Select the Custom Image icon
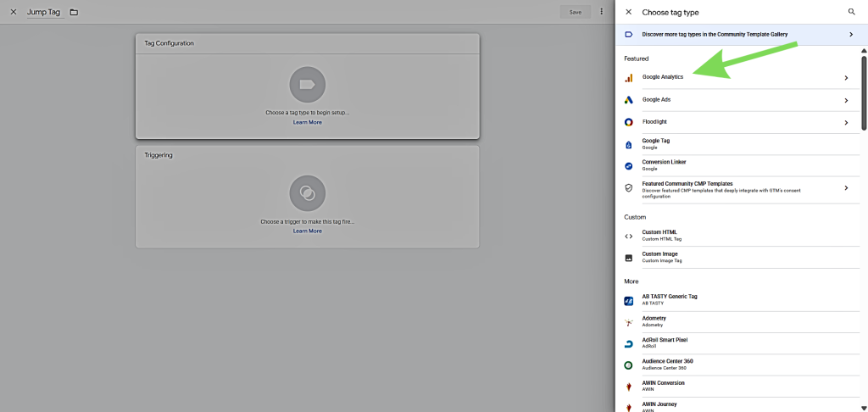Viewport: 868px width, 412px height. (628, 258)
